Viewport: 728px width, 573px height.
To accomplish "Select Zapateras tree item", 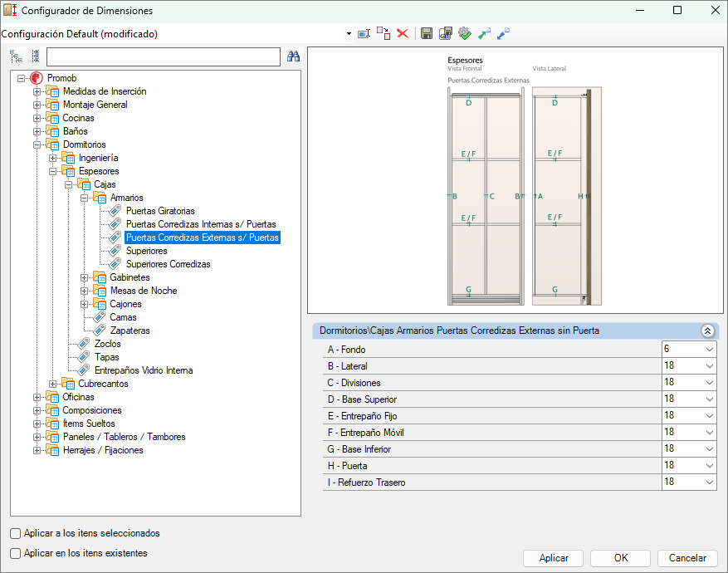I will (x=130, y=331).
